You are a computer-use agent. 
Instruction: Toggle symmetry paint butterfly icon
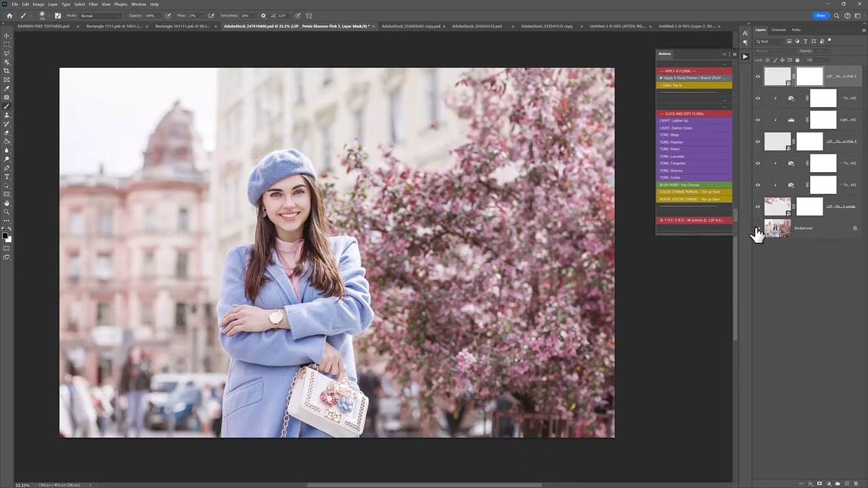pos(309,16)
